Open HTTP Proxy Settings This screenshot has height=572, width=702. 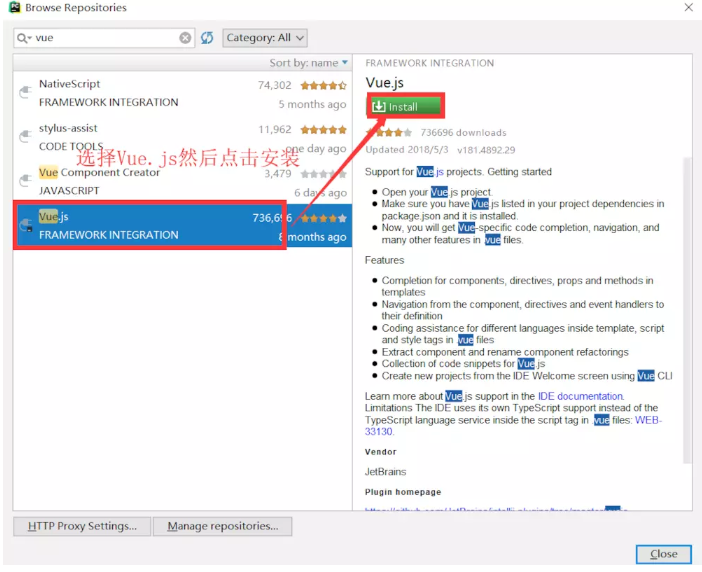point(82,526)
